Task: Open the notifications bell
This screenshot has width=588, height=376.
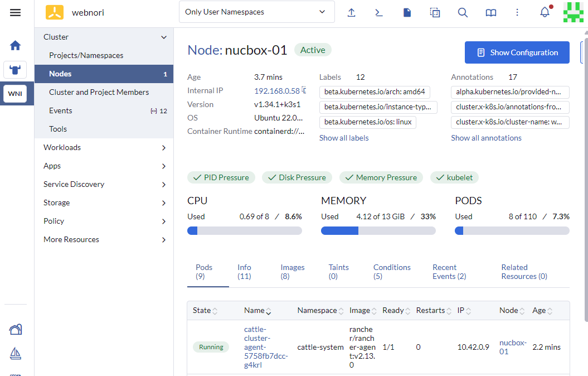Action: 545,12
